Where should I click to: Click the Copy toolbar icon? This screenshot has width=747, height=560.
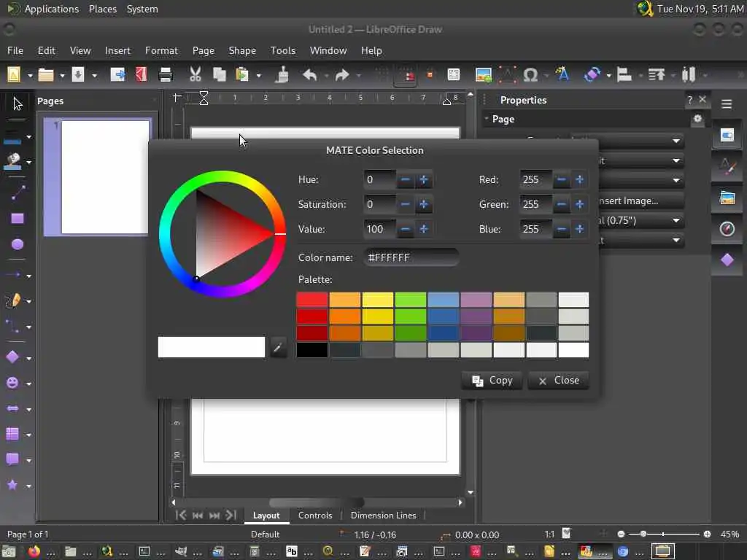click(219, 75)
